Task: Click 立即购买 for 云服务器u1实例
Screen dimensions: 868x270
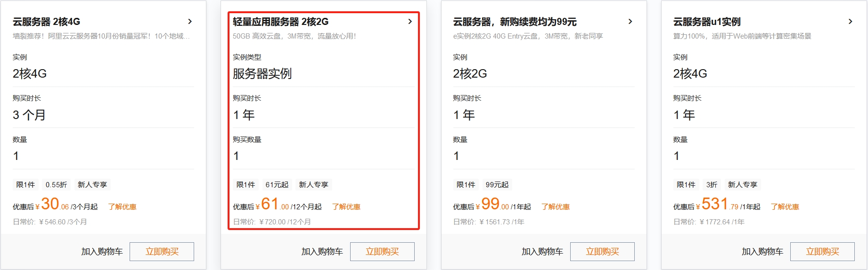Action: coord(822,252)
